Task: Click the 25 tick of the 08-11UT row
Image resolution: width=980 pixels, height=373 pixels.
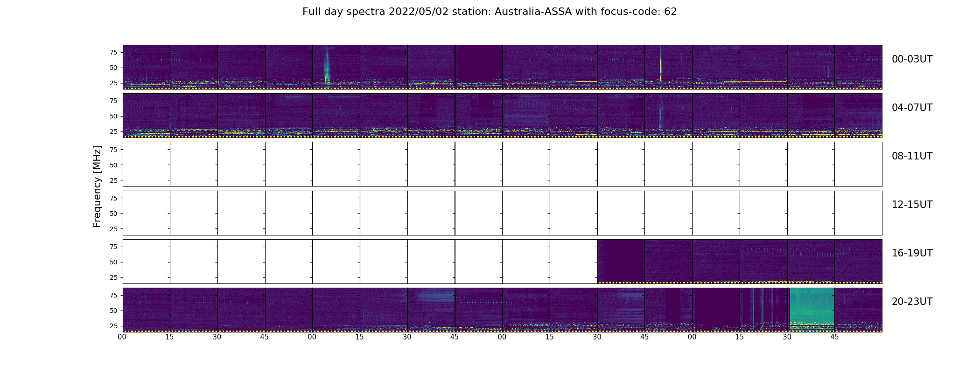Action: [113, 180]
